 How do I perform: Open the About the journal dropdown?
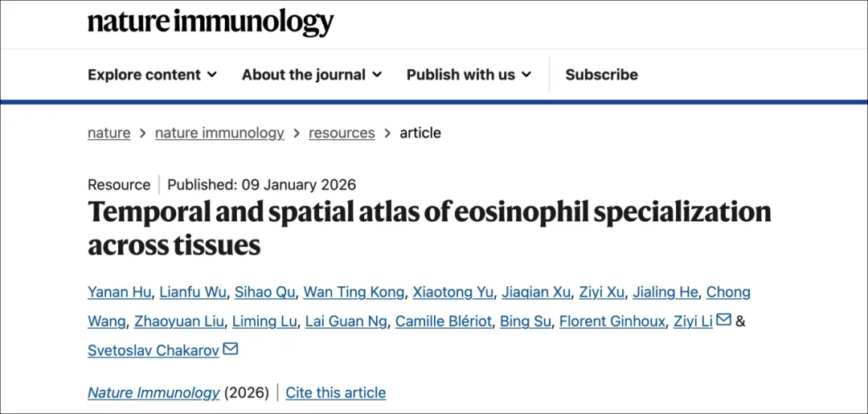click(x=311, y=75)
